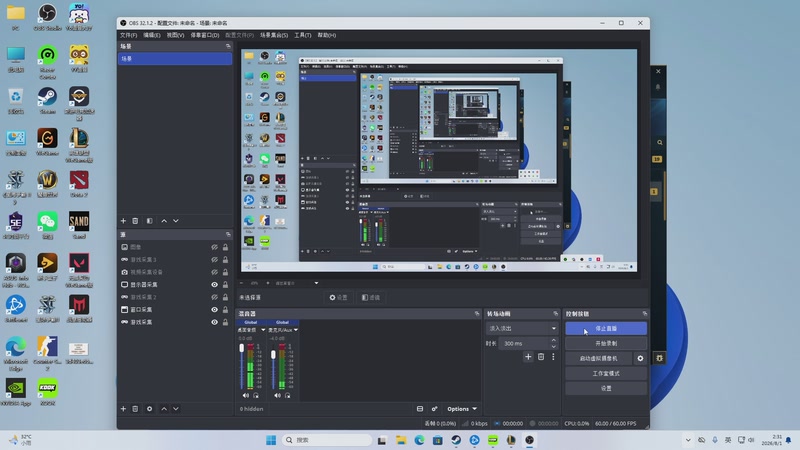Adjust the desktop audio volume slider

[x=242, y=348]
